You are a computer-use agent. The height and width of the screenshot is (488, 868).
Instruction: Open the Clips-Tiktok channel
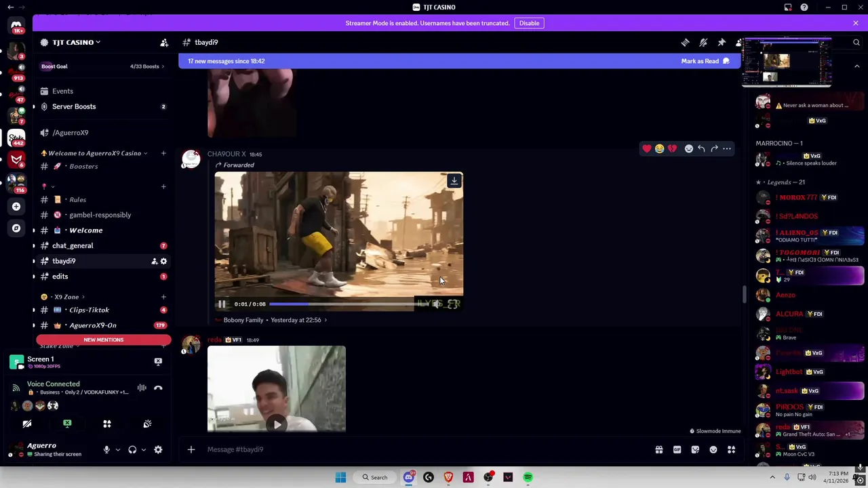pyautogui.click(x=102, y=310)
